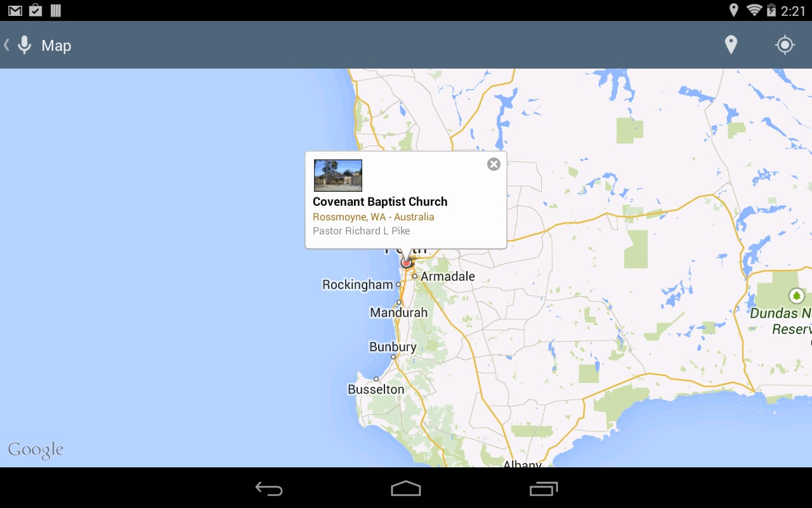This screenshot has width=812, height=508.
Task: Tap the red church map marker
Action: pos(406,262)
